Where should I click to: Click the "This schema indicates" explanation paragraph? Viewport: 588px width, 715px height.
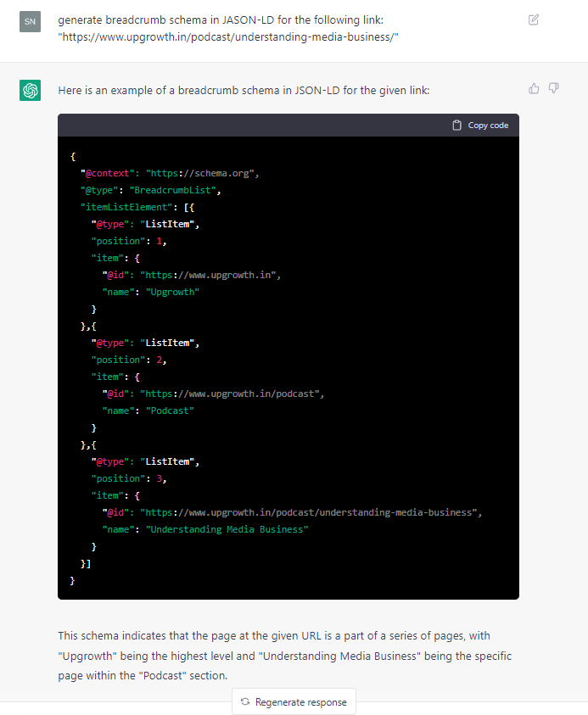[284, 656]
